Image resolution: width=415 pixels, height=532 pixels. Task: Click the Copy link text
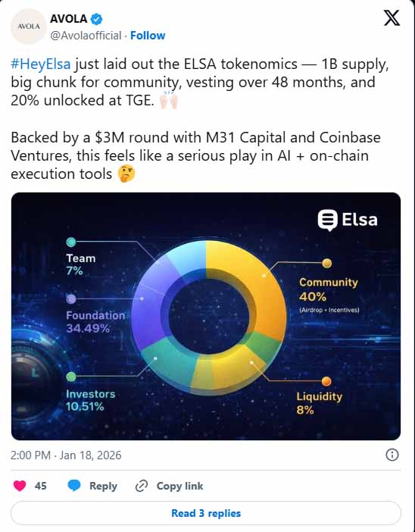[x=179, y=486]
